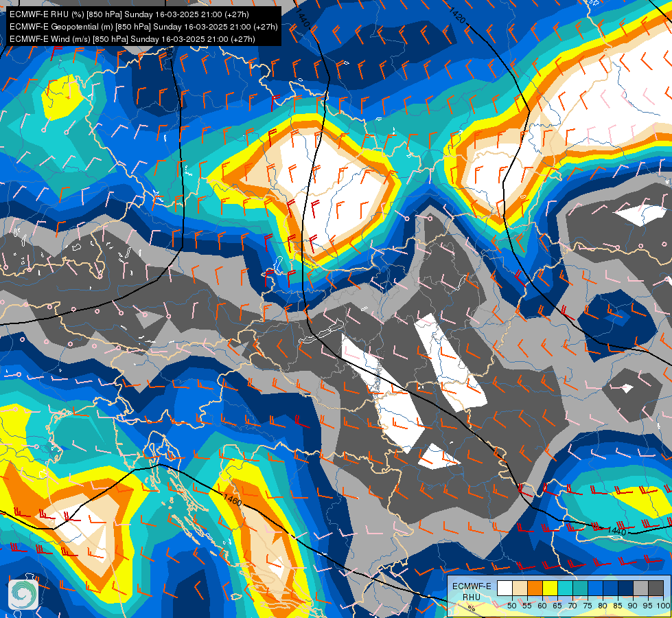Click the 1420 contour label at the top
This screenshot has height=618, width=672.
pos(457,15)
